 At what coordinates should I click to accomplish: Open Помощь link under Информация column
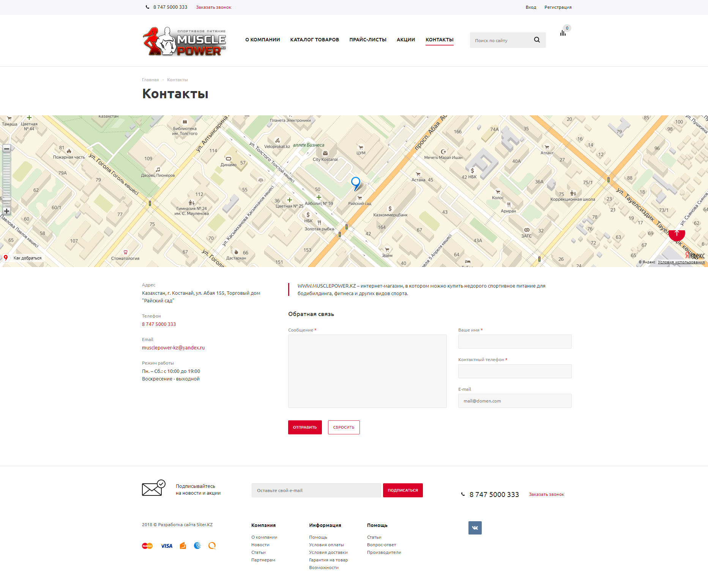[x=318, y=537]
